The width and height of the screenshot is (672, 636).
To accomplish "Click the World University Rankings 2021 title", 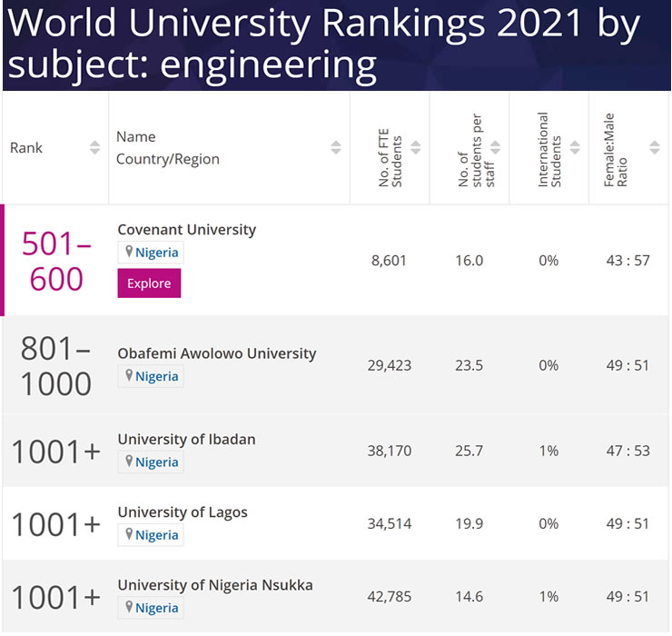I will click(323, 45).
